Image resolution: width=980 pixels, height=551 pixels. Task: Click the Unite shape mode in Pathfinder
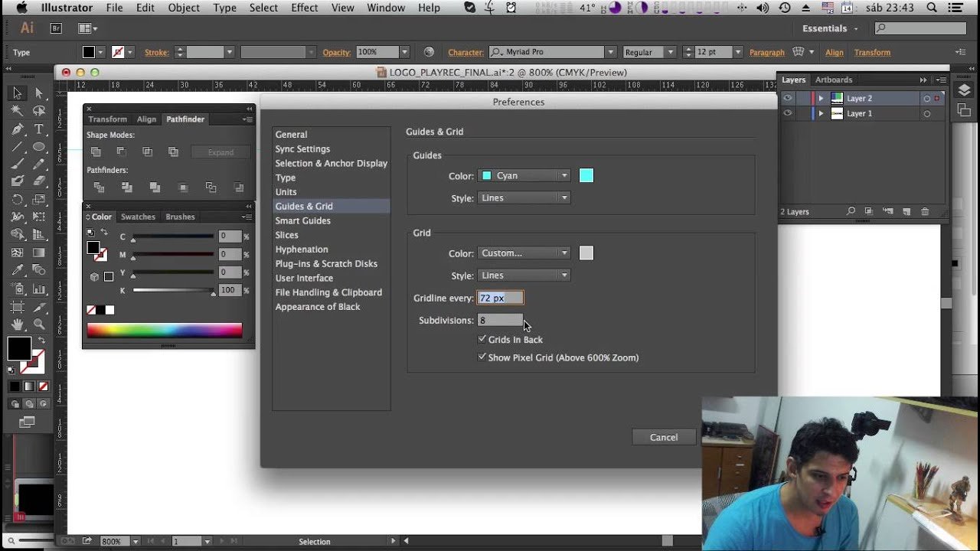click(x=96, y=152)
